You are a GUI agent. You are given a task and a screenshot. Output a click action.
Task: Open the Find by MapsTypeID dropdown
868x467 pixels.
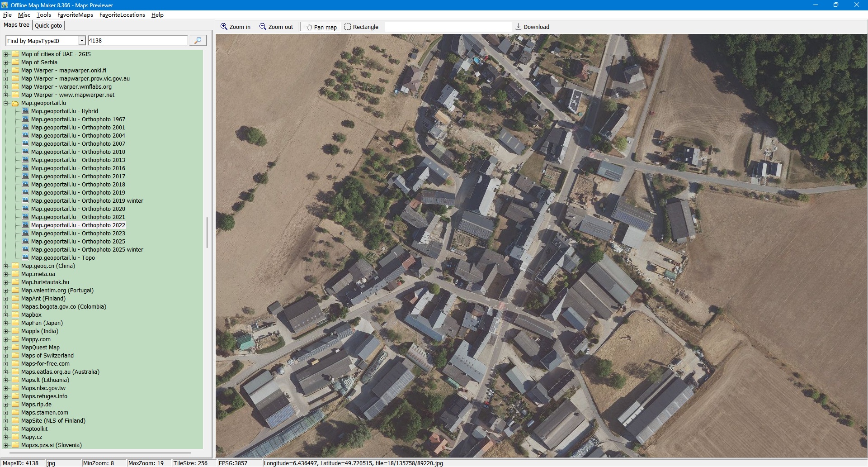coord(82,41)
